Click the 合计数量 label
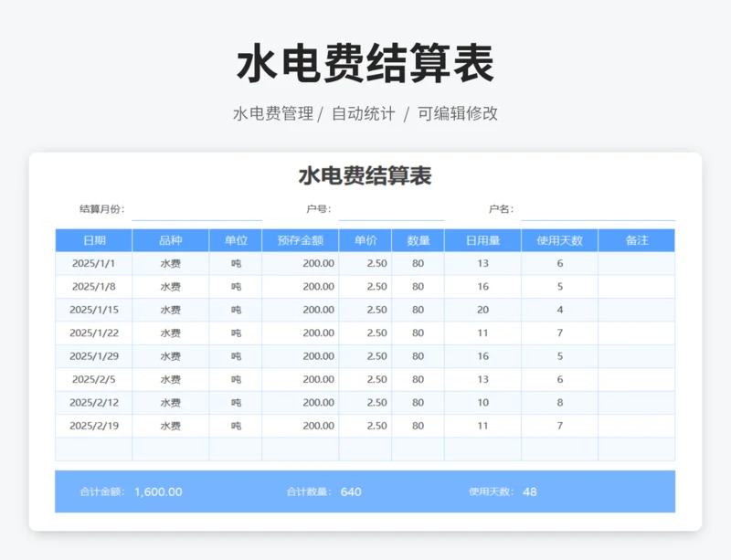 309,491
